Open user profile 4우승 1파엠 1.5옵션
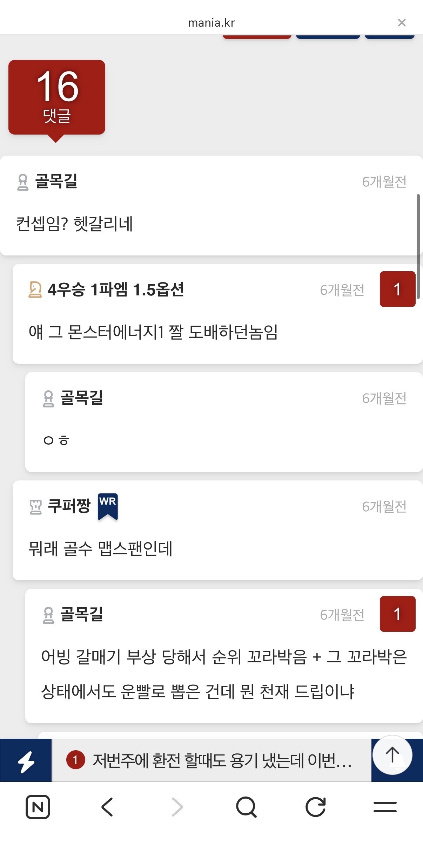This screenshot has width=423, height=868. click(x=116, y=290)
